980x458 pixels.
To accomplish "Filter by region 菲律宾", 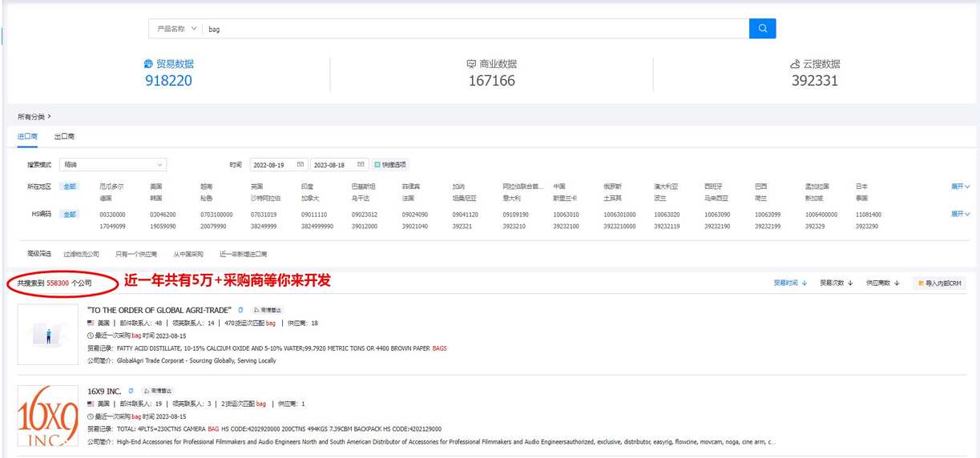I will tap(410, 187).
